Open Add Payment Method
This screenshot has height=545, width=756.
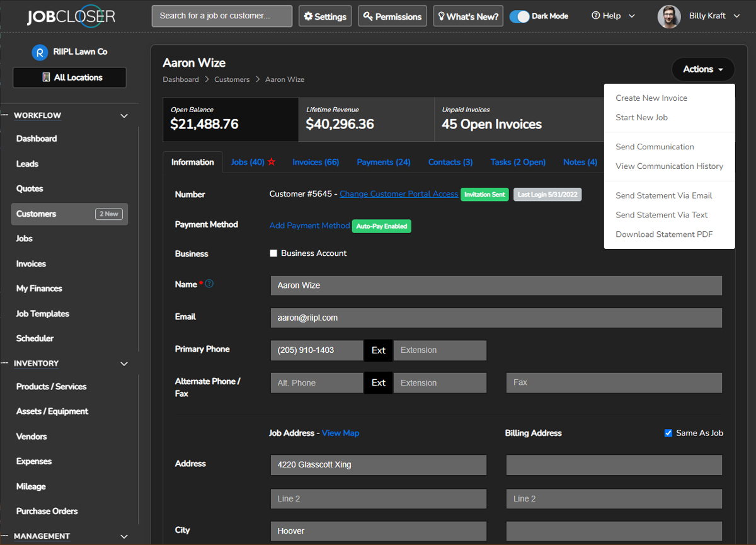tap(309, 225)
